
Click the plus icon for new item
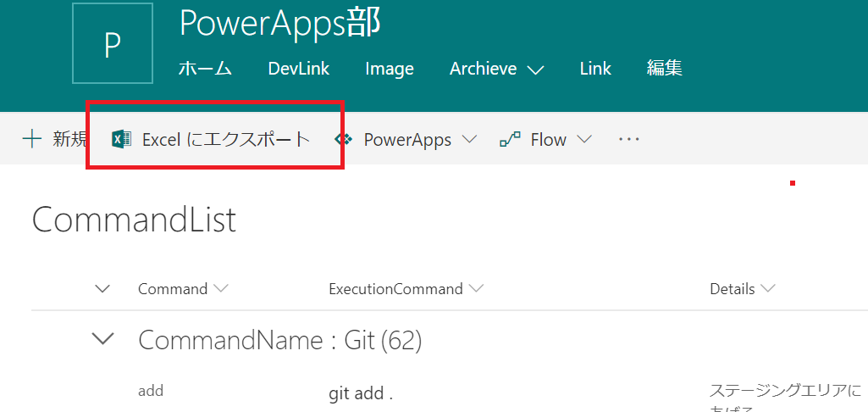click(x=32, y=139)
